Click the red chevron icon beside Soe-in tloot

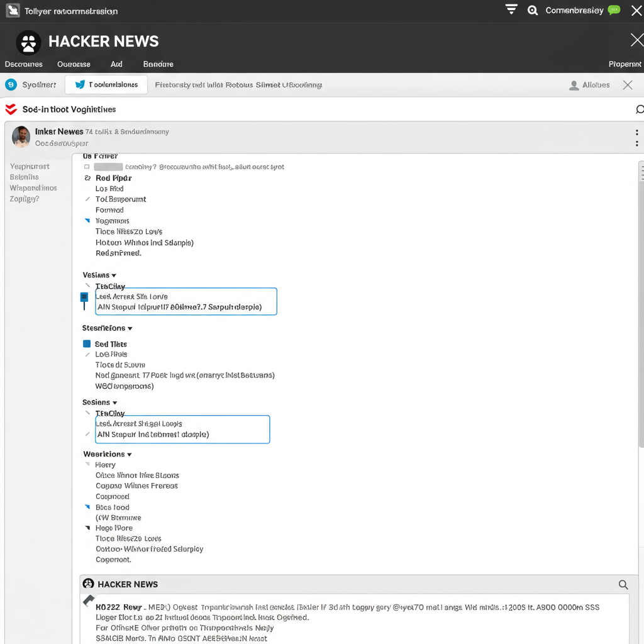[x=11, y=109]
